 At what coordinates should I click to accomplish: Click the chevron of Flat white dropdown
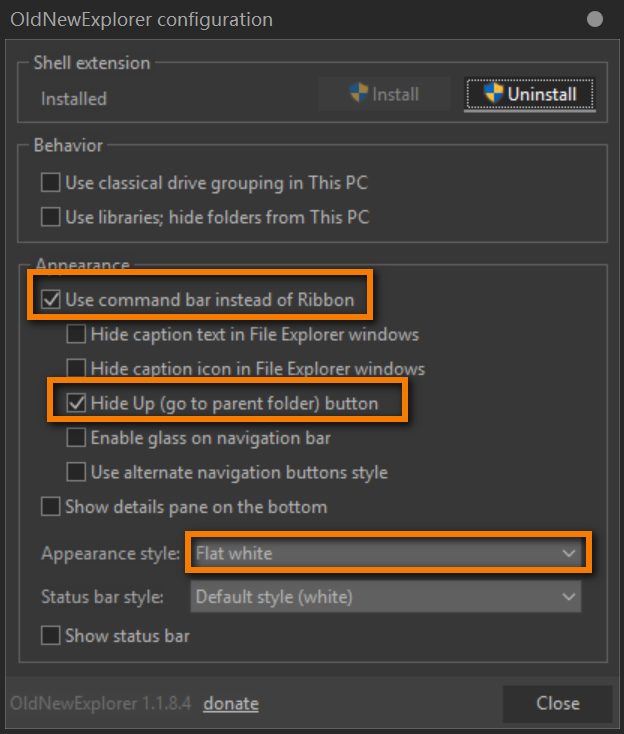[569, 553]
